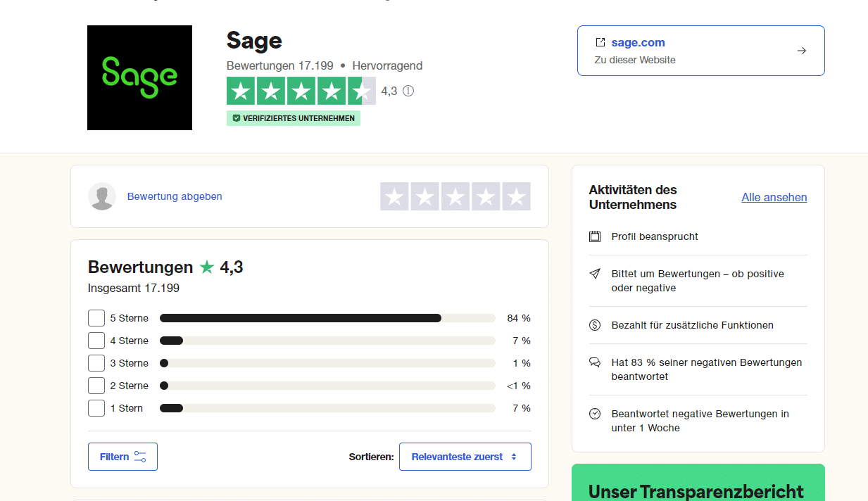Click the 5 Sterne rating bar

click(x=327, y=318)
